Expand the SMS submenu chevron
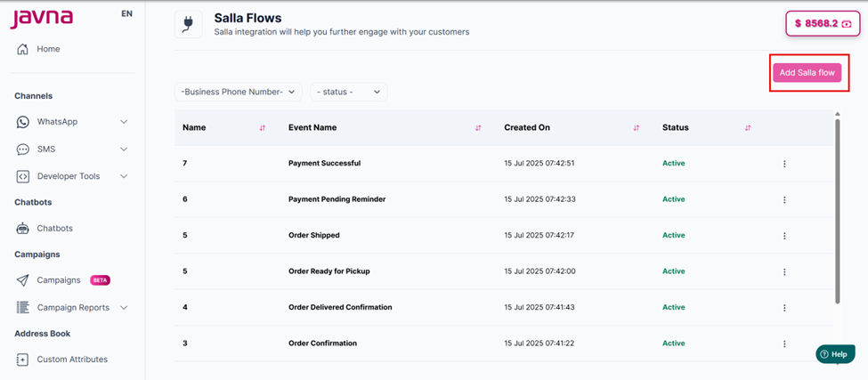868x380 pixels. [x=124, y=150]
